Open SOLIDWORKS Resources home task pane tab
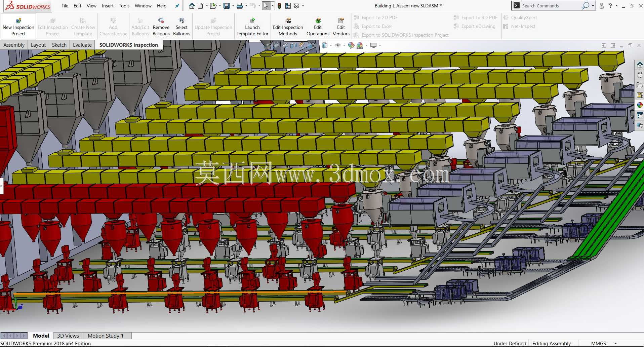The image size is (644, 347). click(640, 65)
